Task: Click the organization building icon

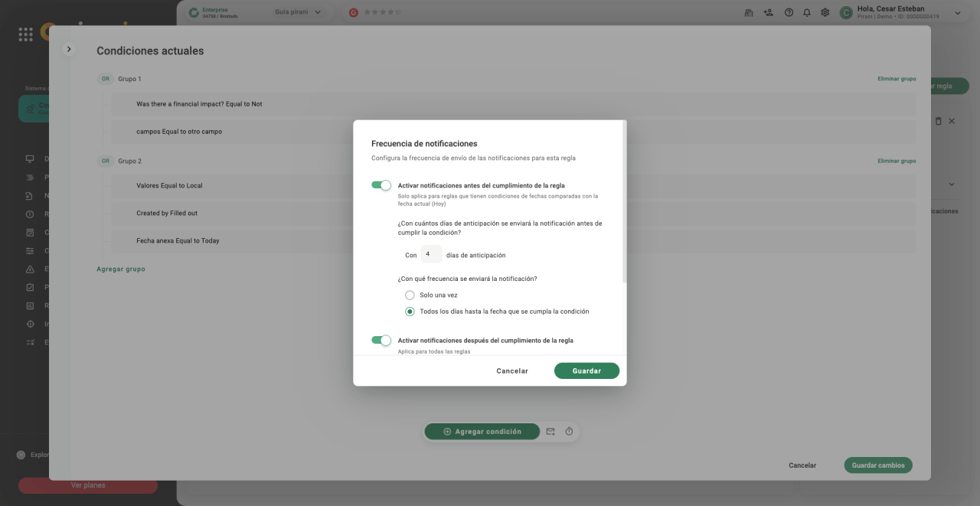Action: (x=749, y=12)
